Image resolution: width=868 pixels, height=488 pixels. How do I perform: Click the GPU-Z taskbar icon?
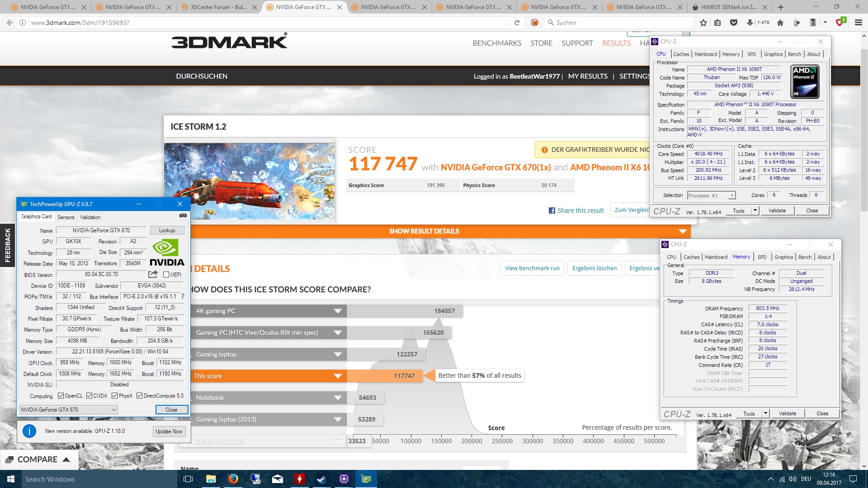click(x=366, y=479)
